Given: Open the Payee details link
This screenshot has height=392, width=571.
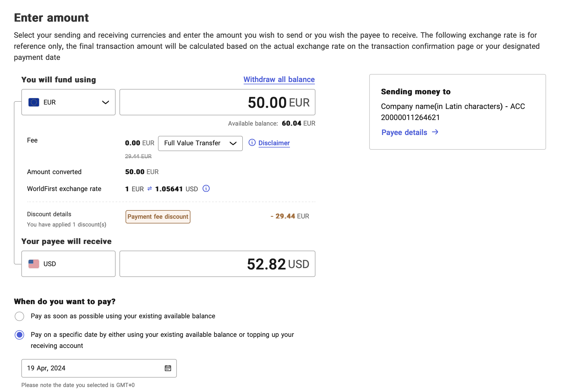Looking at the screenshot, I should point(404,133).
